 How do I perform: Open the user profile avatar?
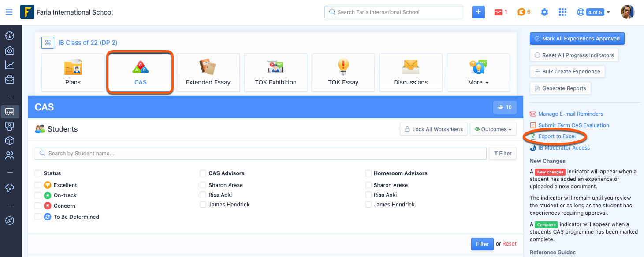click(627, 12)
